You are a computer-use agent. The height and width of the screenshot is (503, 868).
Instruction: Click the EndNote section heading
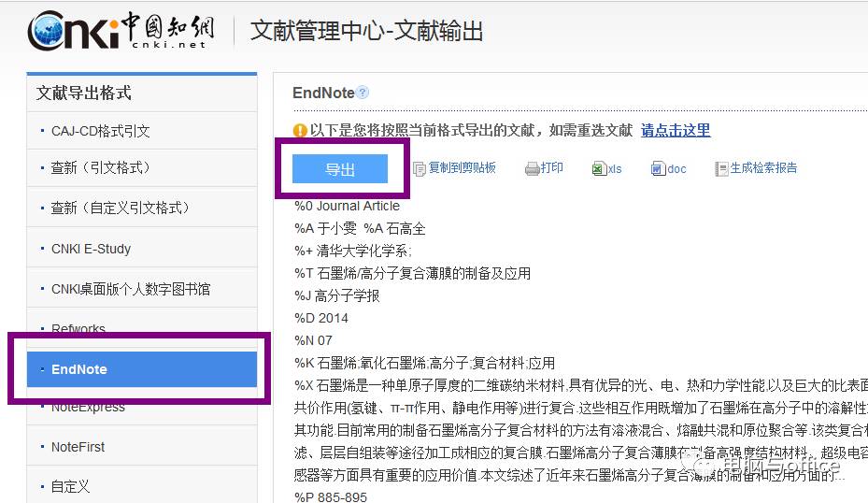[x=323, y=93]
